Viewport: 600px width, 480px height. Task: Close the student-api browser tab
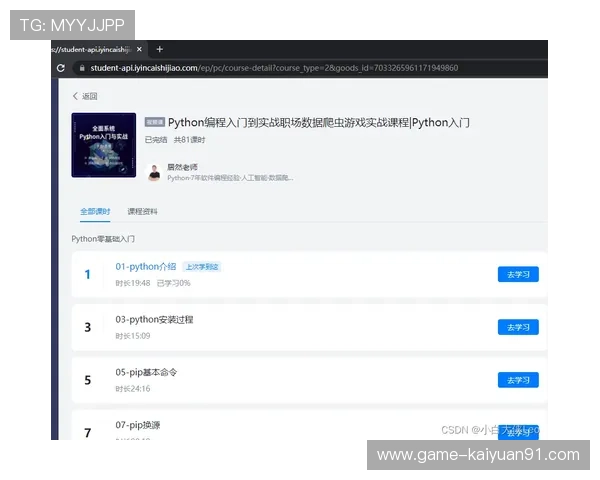[139, 49]
